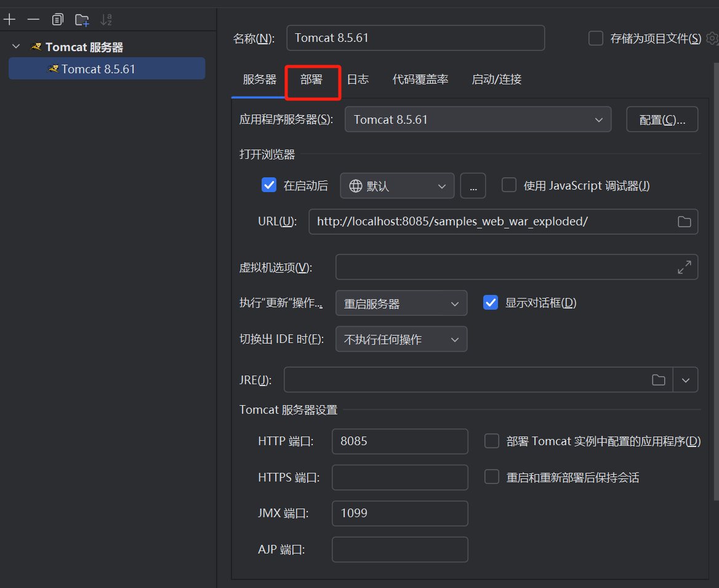The height and width of the screenshot is (588, 719).
Task: Click the Sort Configurations alphabetically icon
Action: point(106,20)
